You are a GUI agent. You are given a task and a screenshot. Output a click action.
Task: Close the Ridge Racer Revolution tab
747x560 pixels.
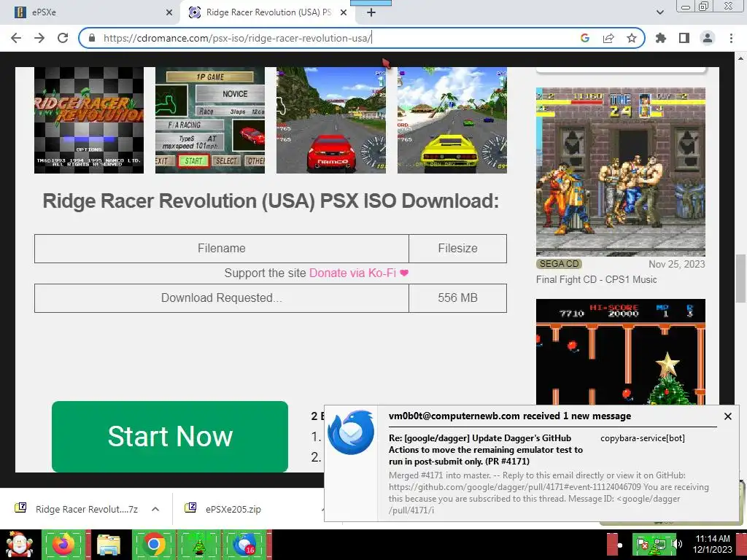(x=344, y=13)
